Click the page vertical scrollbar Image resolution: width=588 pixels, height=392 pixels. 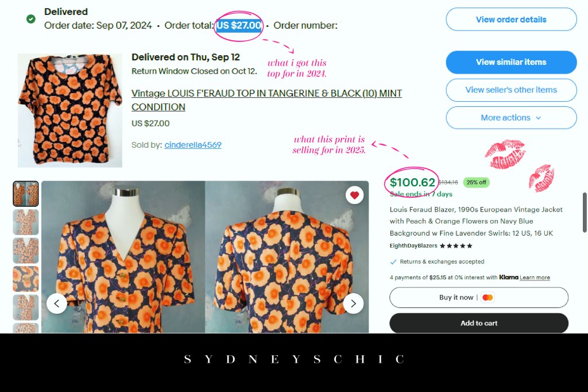click(585, 213)
